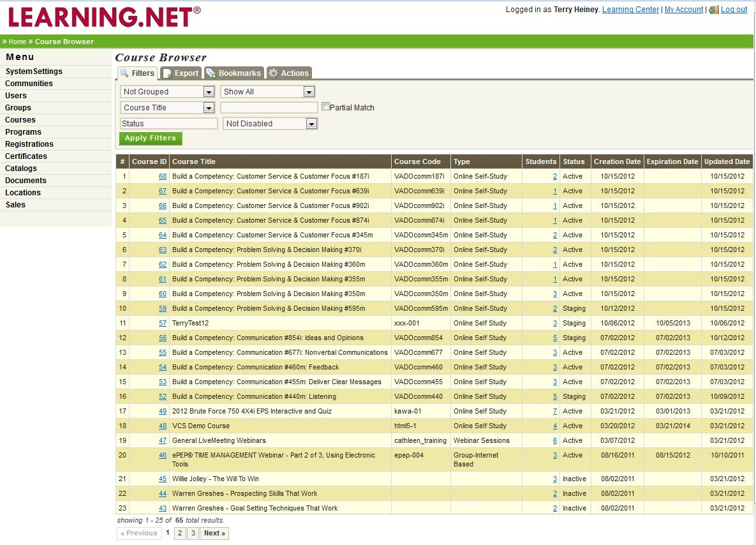Open the Course Title filter dropdown
Screen dimensions: 756x545
[209, 107]
